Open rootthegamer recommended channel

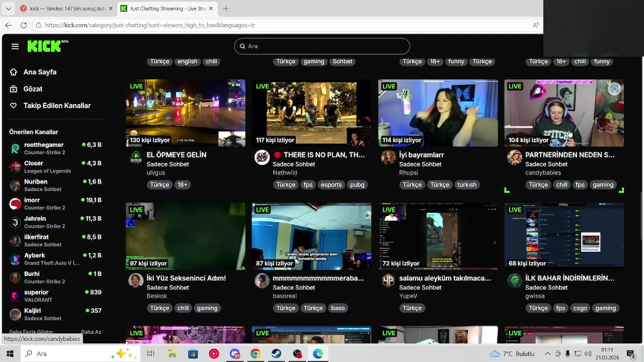point(55,148)
